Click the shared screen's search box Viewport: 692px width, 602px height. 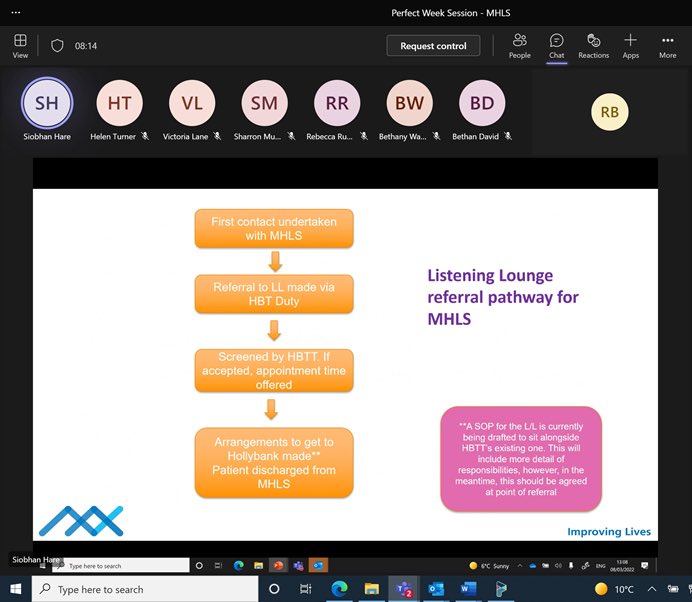coord(120,565)
